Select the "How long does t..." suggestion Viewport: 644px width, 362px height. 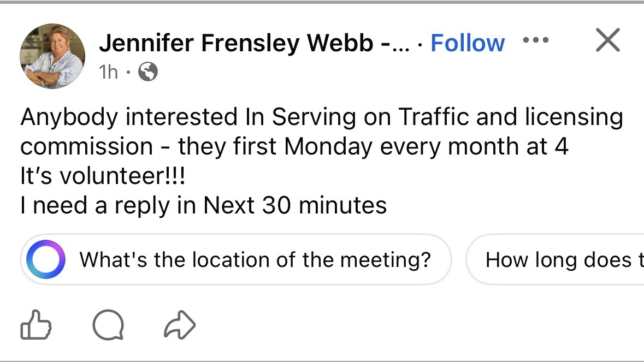tap(564, 259)
